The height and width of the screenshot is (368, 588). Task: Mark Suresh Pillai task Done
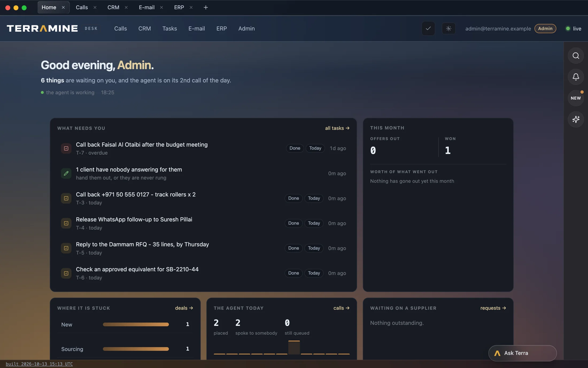[x=293, y=223]
